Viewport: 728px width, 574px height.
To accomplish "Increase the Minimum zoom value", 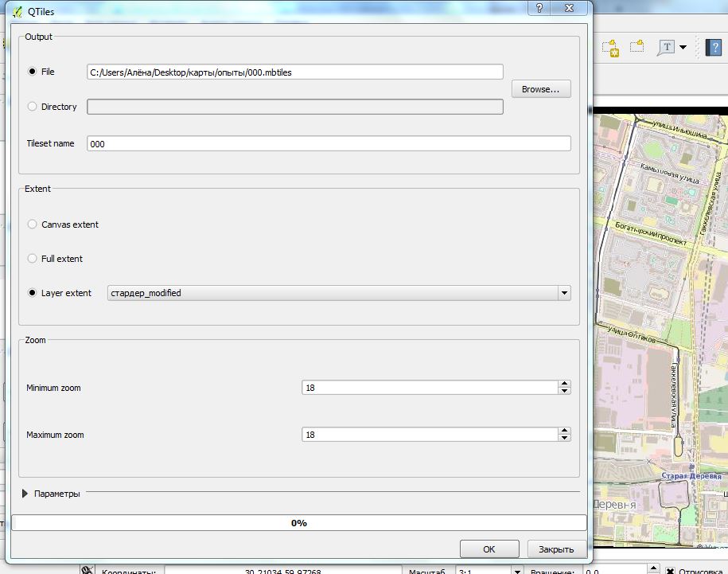I will click(x=564, y=384).
